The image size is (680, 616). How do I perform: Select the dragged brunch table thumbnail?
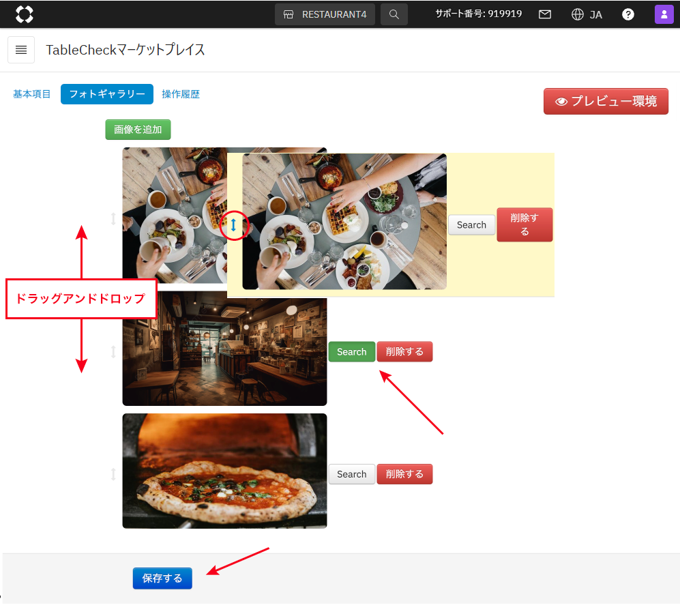344,221
